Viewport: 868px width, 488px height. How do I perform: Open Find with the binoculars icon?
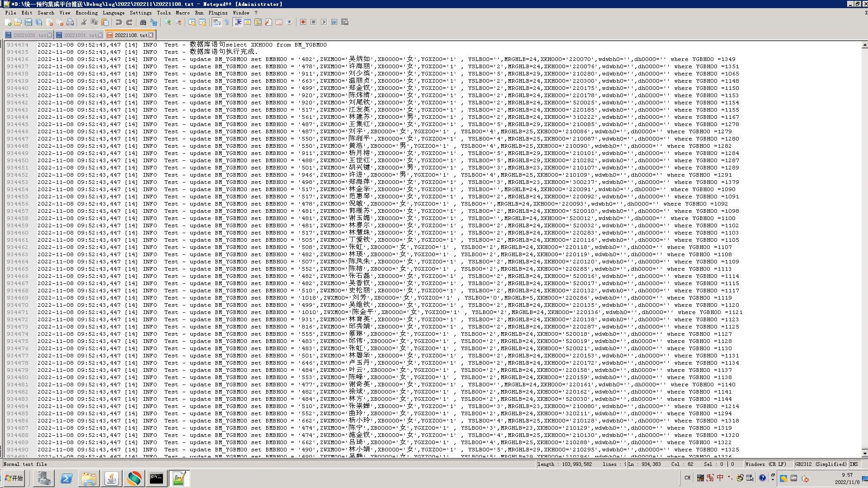(x=143, y=22)
